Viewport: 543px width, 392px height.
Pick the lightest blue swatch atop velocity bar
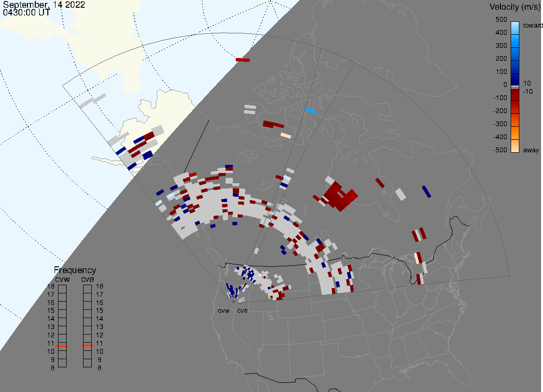pyautogui.click(x=515, y=28)
